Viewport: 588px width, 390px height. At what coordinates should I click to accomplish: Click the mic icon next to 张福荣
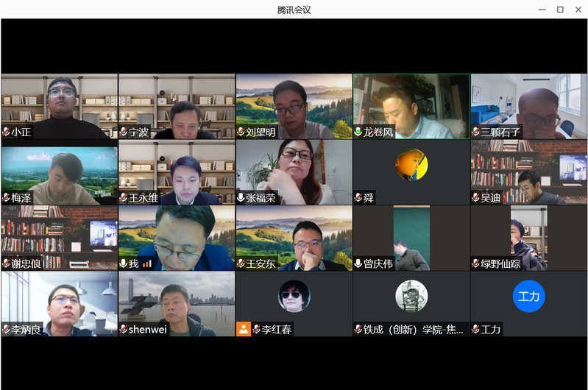click(x=241, y=198)
